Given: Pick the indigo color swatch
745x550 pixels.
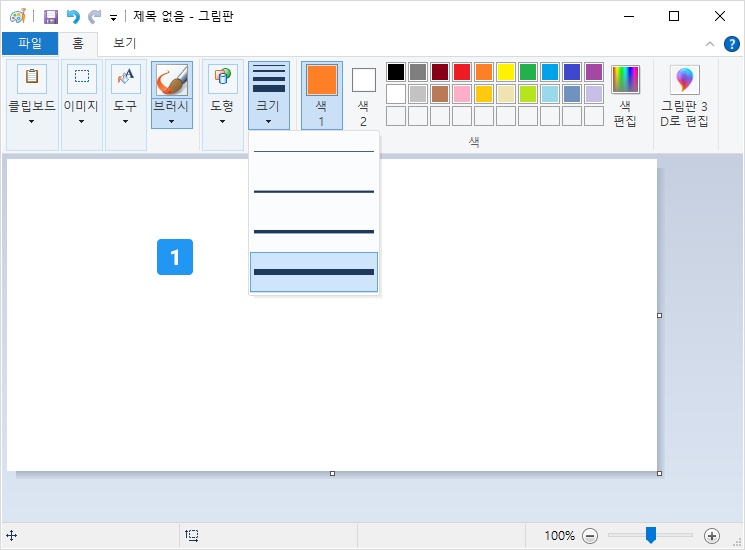Looking at the screenshot, I should click(572, 72).
